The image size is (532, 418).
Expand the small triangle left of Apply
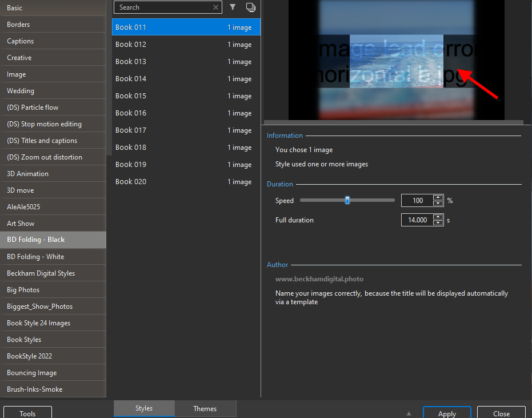pos(409,413)
